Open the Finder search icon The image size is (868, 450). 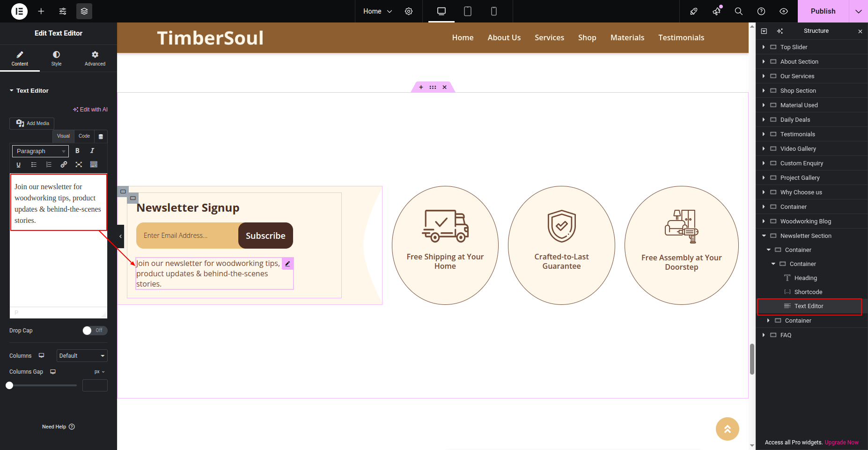coord(739,11)
